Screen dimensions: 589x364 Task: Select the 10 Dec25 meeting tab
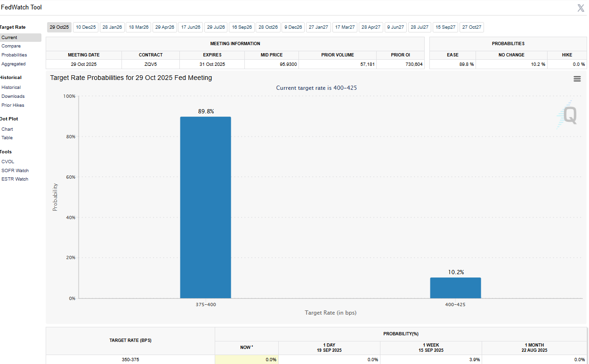tap(86, 27)
